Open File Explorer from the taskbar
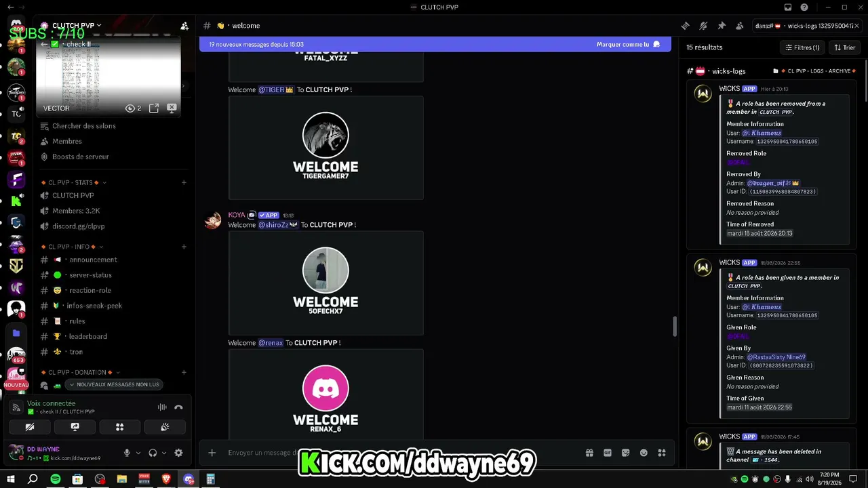The width and height of the screenshot is (868, 488). coord(122,479)
